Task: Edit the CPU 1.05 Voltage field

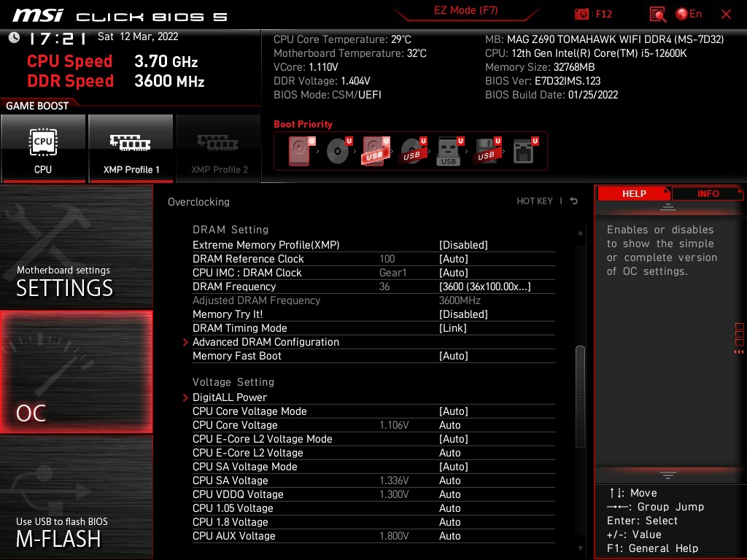Action: coord(449,507)
